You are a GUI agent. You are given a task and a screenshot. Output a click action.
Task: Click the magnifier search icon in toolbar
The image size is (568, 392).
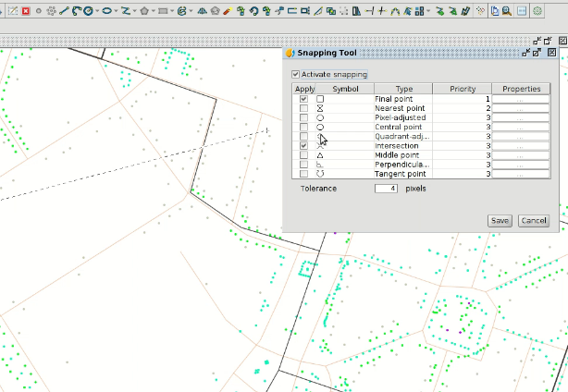pos(507,11)
